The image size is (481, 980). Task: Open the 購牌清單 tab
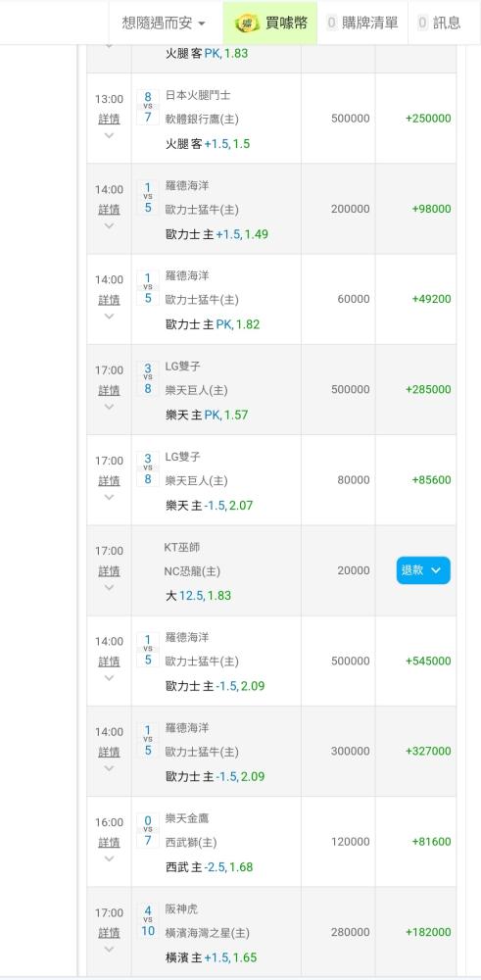362,24
